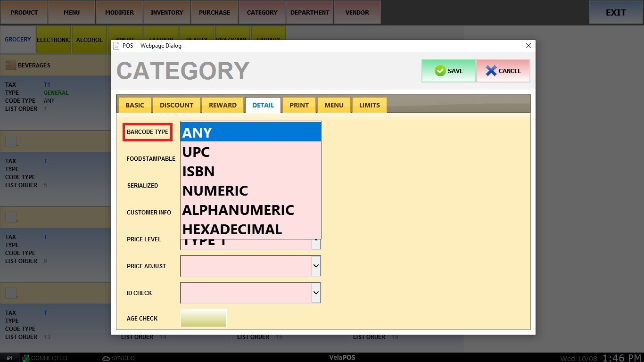644x362 pixels.
Task: Open the Limits tab
Action: [x=369, y=105]
